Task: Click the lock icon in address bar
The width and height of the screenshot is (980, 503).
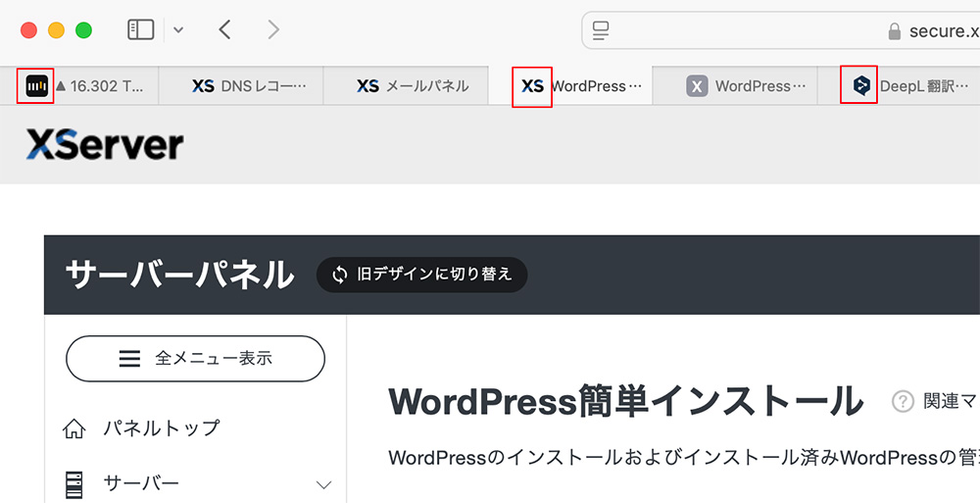Action: [895, 30]
